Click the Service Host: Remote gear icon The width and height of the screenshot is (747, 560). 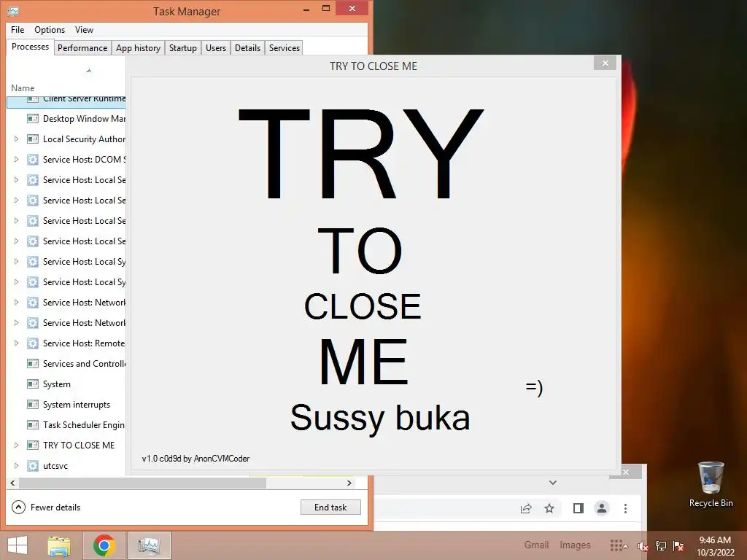coord(32,343)
